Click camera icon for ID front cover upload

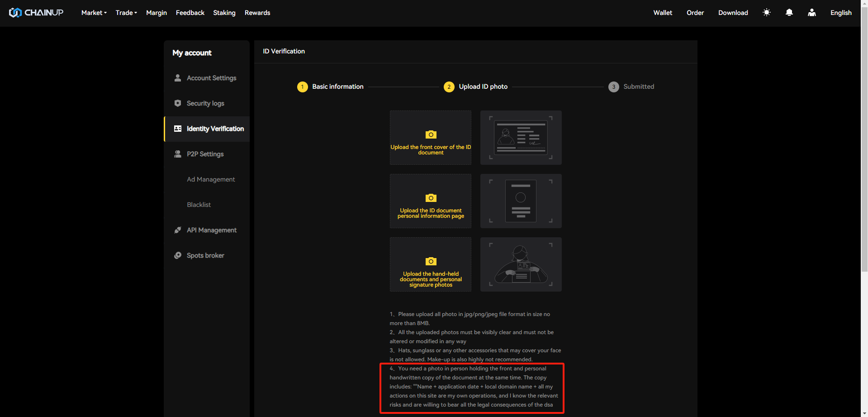click(x=431, y=134)
